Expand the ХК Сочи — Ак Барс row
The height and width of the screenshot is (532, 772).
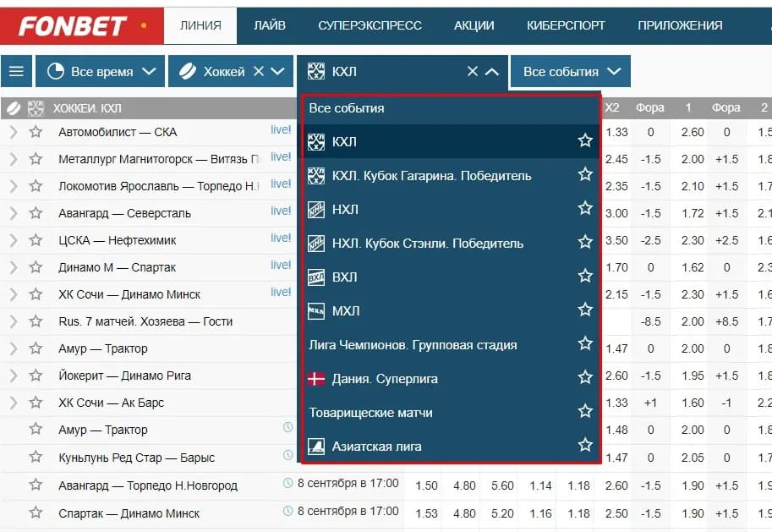point(14,403)
